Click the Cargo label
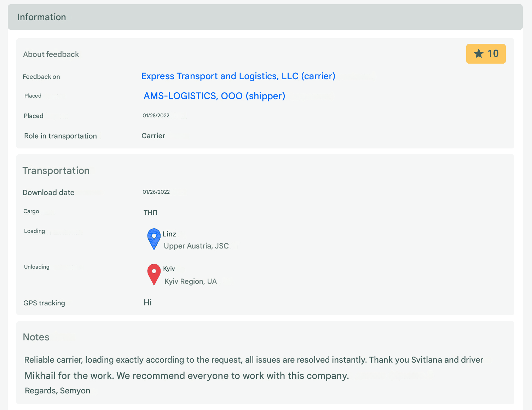The height and width of the screenshot is (410, 532). (31, 211)
